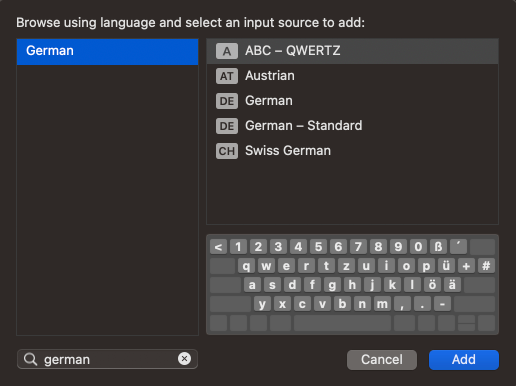This screenshot has height=386, width=516.
Task: Click the ü key in keyboard preview
Action: [x=446, y=266]
